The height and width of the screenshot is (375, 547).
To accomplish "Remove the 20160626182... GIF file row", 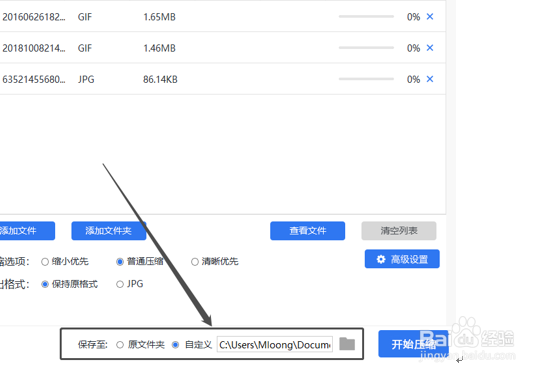I will tap(430, 16).
